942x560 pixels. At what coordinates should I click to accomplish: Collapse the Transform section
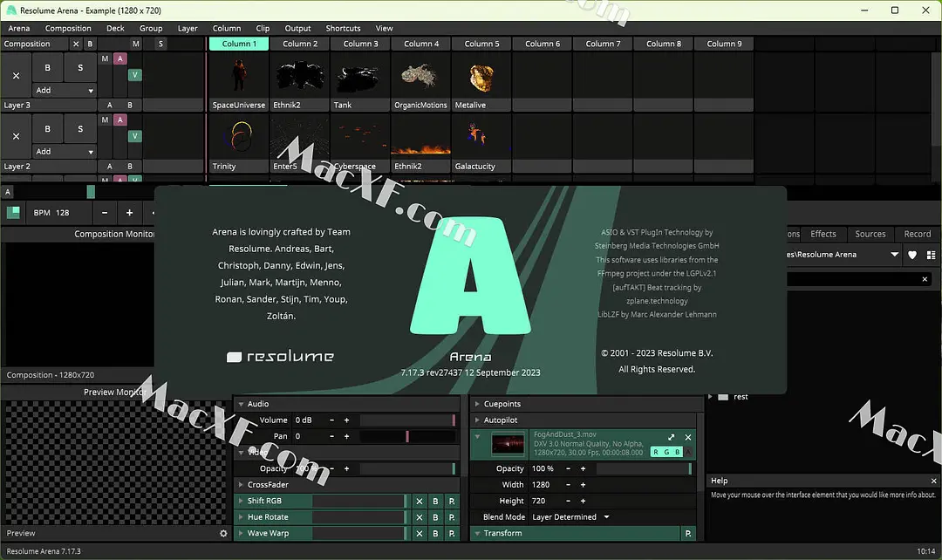[477, 534]
